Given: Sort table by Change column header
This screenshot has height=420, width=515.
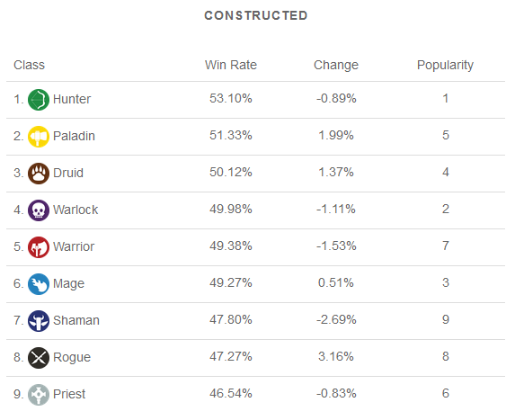Looking at the screenshot, I should [x=336, y=65].
